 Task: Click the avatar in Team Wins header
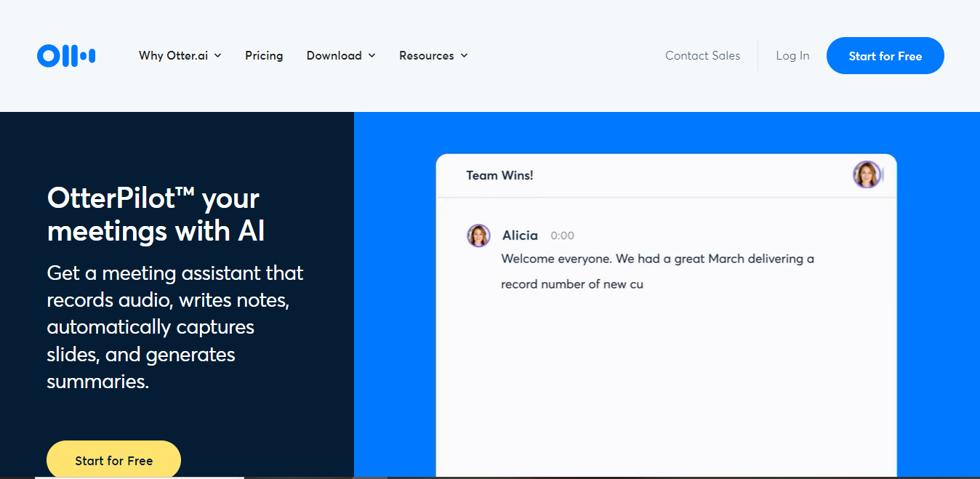point(867,174)
